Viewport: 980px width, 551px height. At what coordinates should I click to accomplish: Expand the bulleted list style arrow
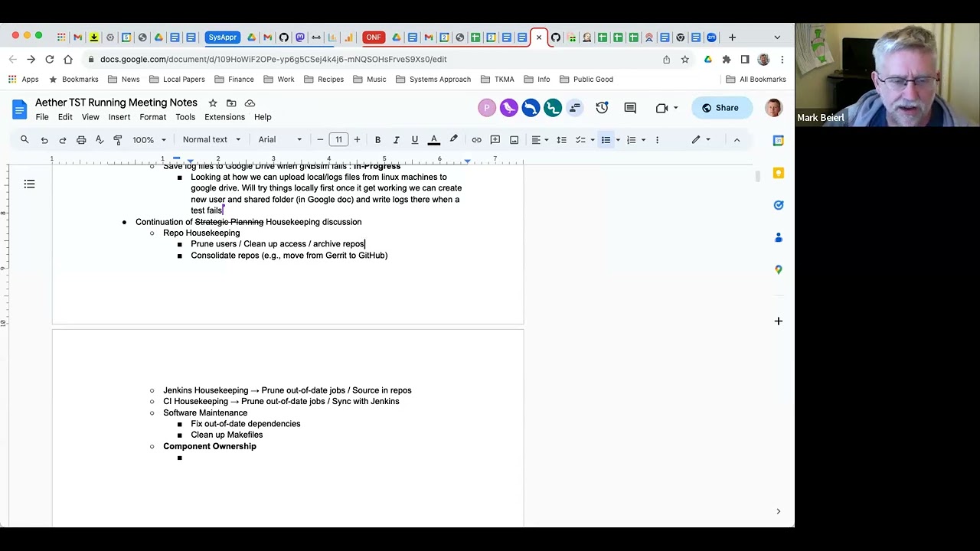(618, 139)
